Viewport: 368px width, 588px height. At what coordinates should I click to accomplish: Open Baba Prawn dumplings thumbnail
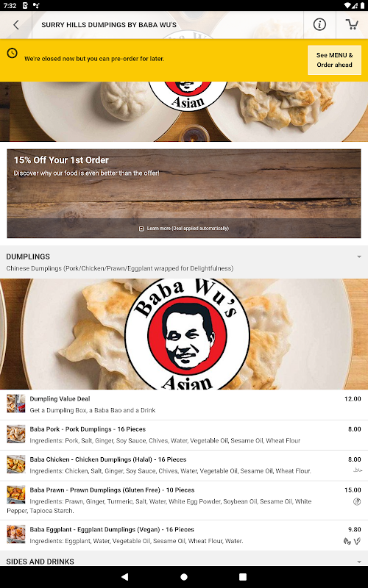tap(16, 495)
